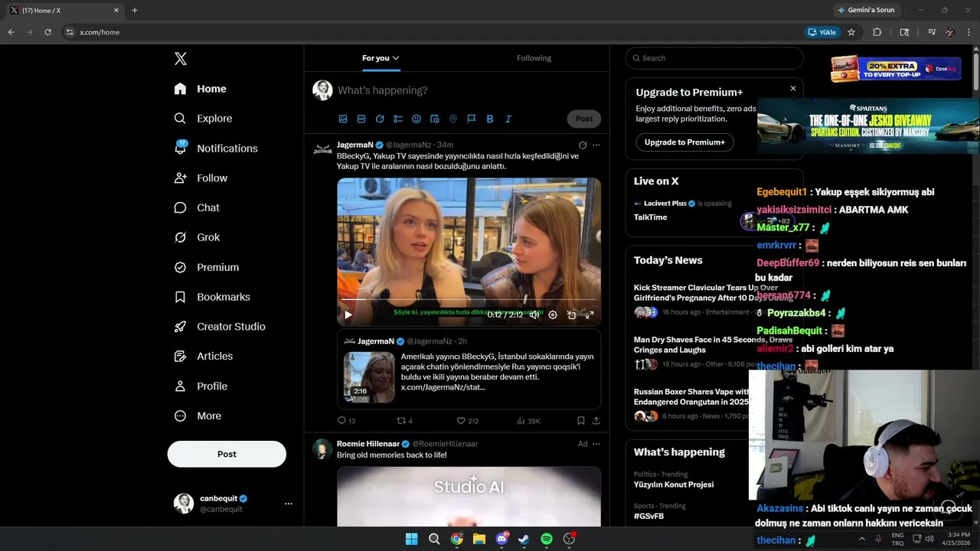Open canbequit account menu dots
This screenshot has width=980, height=551.
point(289,504)
